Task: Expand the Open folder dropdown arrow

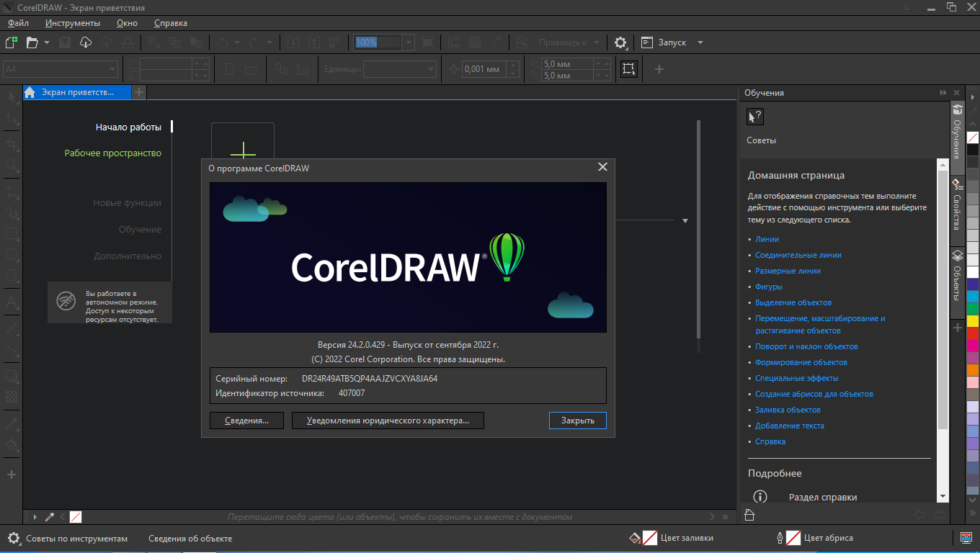Action: pos(47,42)
